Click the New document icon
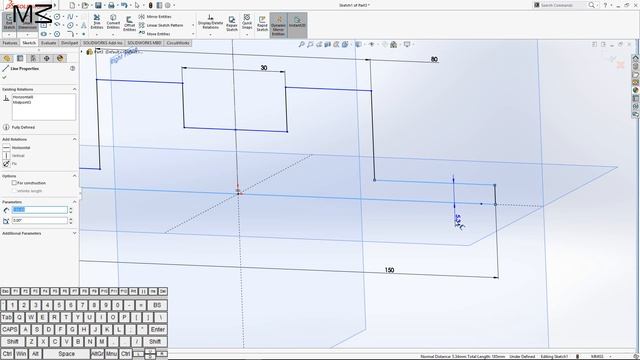The height and width of the screenshot is (360, 640). pyautogui.click(x=72, y=5)
